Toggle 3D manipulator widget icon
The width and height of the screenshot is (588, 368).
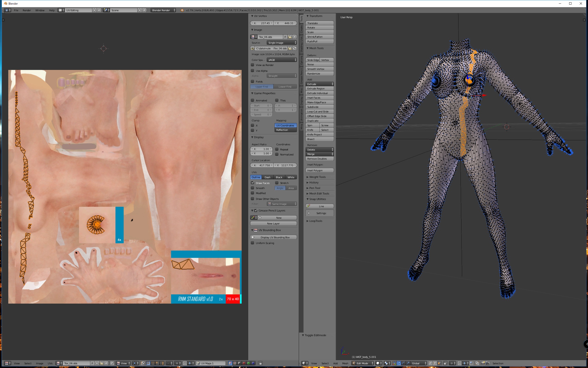(394, 363)
